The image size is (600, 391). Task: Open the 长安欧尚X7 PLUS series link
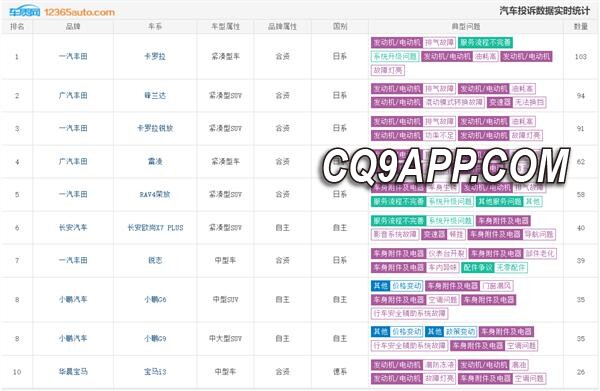tap(155, 228)
